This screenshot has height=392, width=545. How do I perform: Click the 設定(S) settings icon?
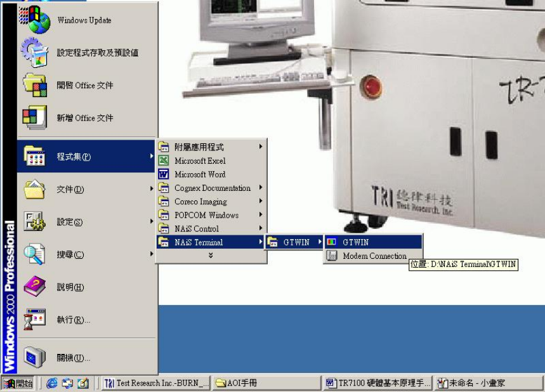tap(34, 221)
